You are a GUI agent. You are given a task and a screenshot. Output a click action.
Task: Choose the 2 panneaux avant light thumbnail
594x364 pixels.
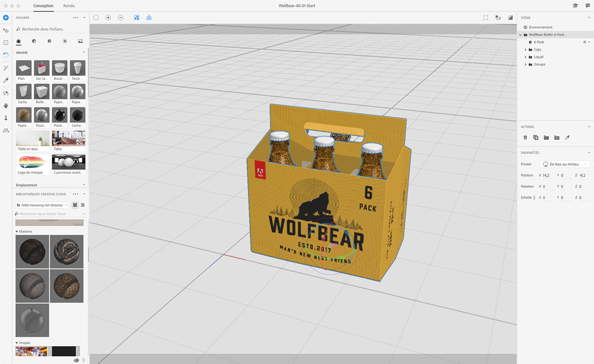tap(68, 165)
